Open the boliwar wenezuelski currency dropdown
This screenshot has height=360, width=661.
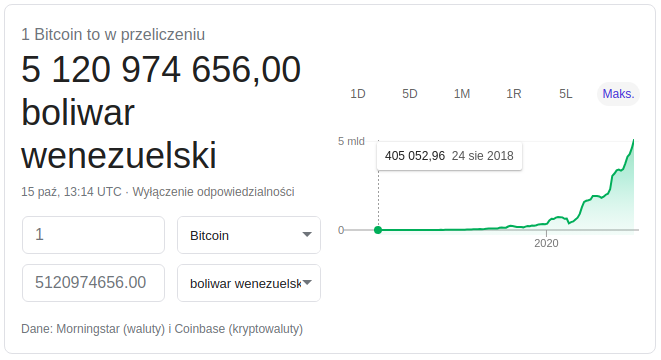pyautogui.click(x=249, y=283)
